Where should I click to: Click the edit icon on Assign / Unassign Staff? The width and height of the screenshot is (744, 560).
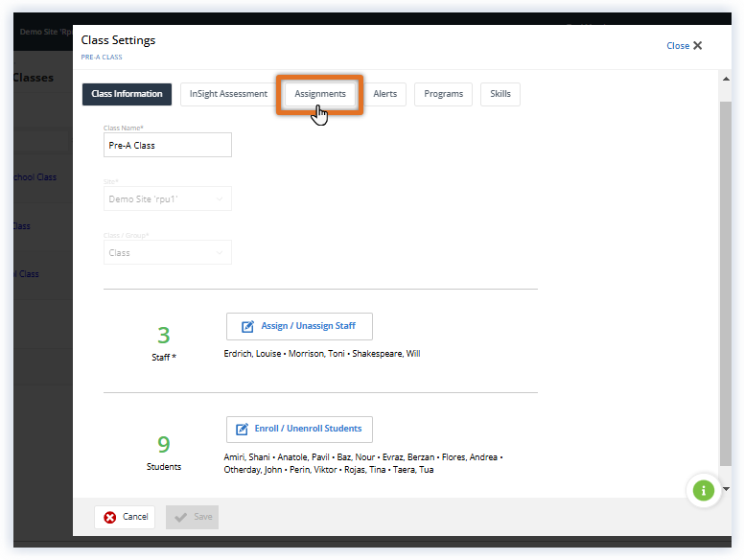point(247,327)
